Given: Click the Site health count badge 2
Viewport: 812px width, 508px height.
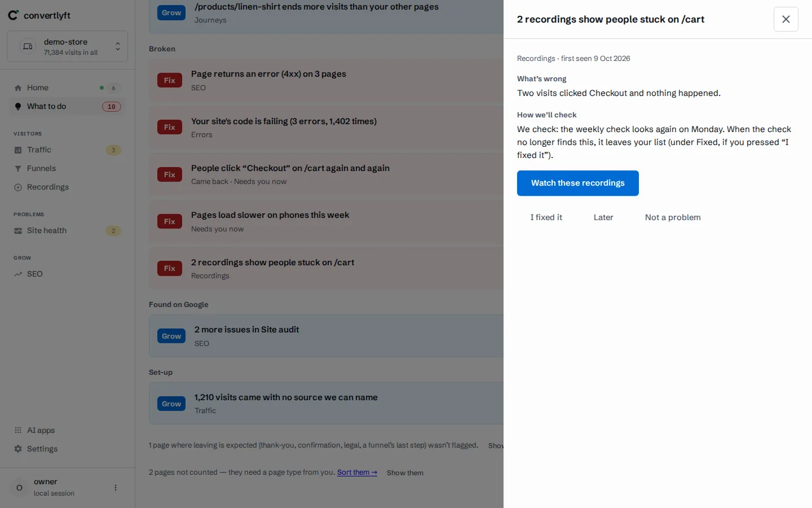Looking at the screenshot, I should click(113, 231).
